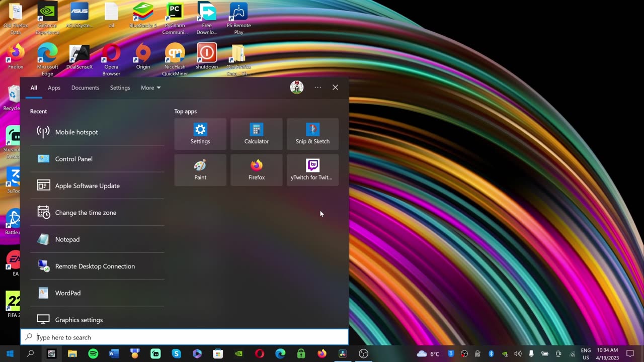Select the Origin desktop icon
This screenshot has height=362, width=644.
click(x=143, y=57)
